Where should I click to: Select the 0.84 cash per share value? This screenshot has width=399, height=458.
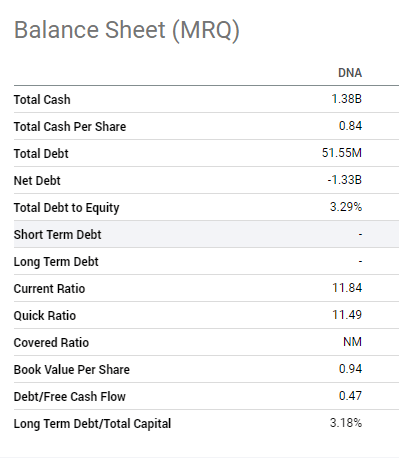point(350,126)
